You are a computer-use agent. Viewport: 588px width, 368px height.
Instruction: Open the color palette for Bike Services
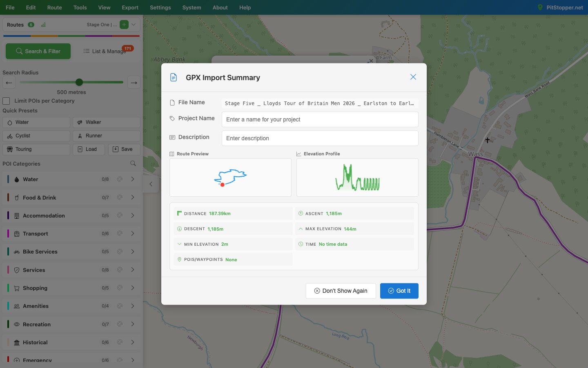point(120,251)
